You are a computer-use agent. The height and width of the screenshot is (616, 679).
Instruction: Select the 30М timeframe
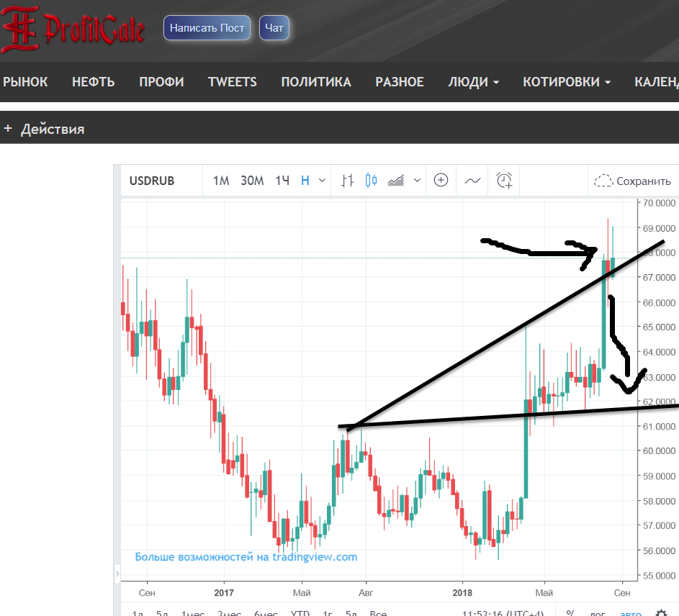click(252, 181)
